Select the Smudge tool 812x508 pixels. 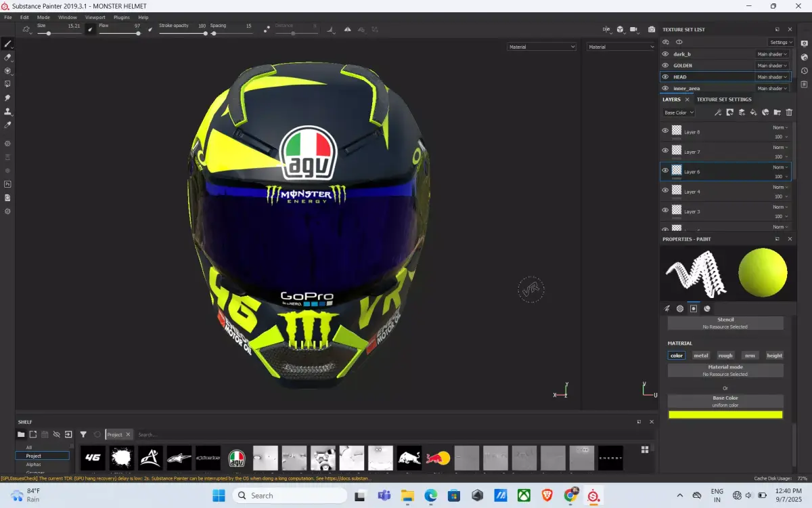pos(7,98)
